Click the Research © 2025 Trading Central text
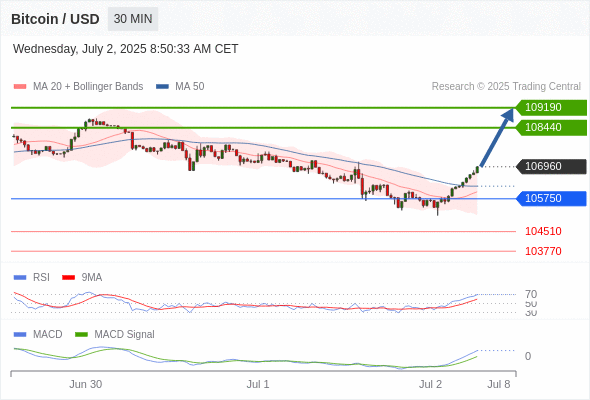Viewport: 590px width, 400px height. 506,87
